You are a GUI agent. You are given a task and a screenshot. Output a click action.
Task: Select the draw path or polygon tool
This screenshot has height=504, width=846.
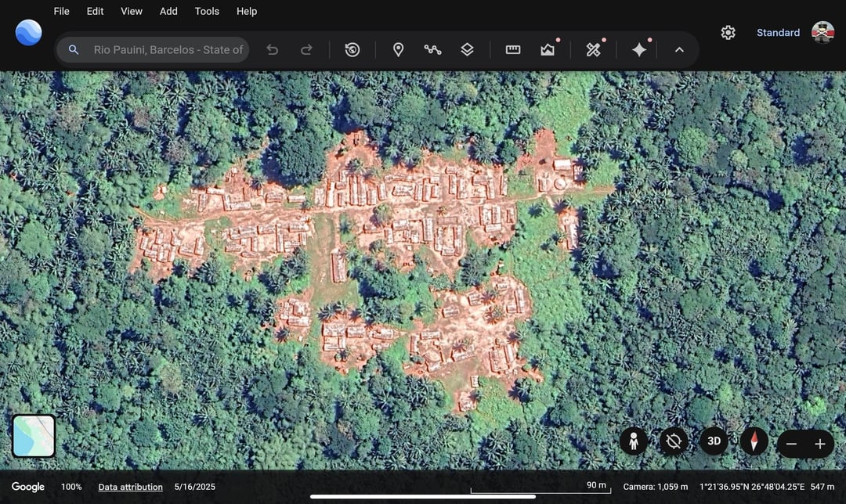tap(432, 50)
